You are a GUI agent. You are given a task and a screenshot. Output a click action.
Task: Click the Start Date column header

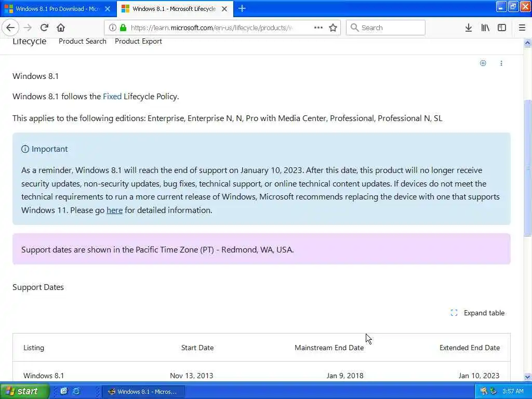(x=197, y=348)
